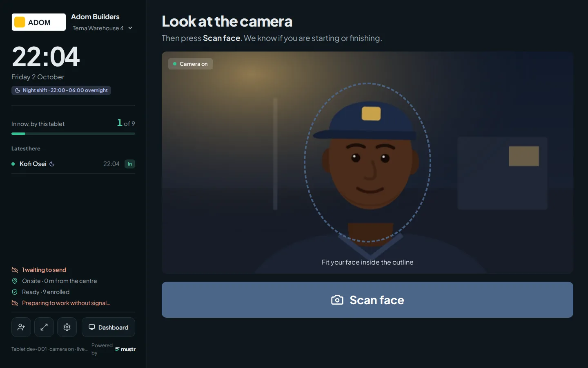
Task: Click the moon icon in Night shift badge
Action: (x=18, y=90)
